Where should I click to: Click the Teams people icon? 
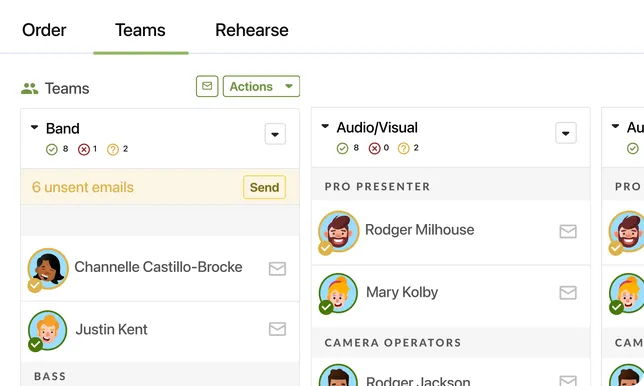[30, 88]
